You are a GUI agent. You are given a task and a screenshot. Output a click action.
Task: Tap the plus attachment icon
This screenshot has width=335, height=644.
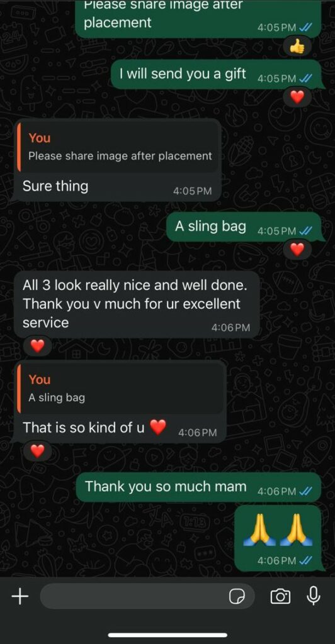[x=20, y=596]
